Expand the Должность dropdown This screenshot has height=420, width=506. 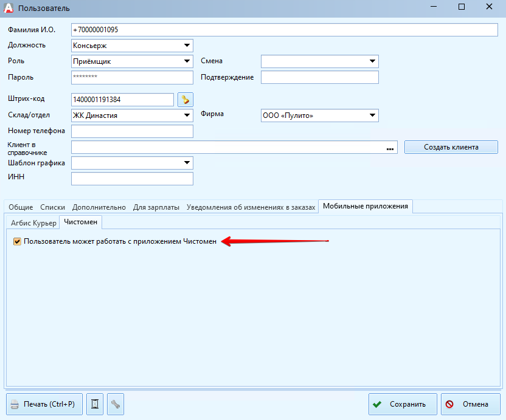point(186,46)
